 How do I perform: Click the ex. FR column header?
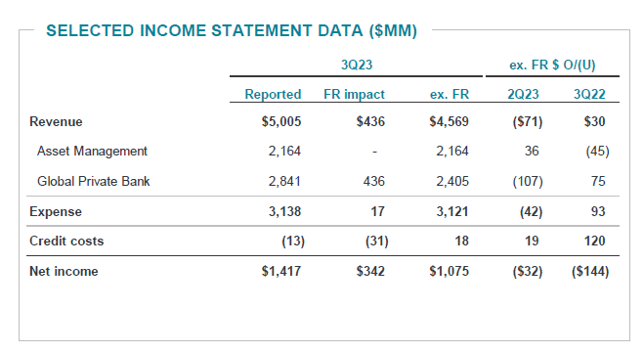(x=450, y=94)
